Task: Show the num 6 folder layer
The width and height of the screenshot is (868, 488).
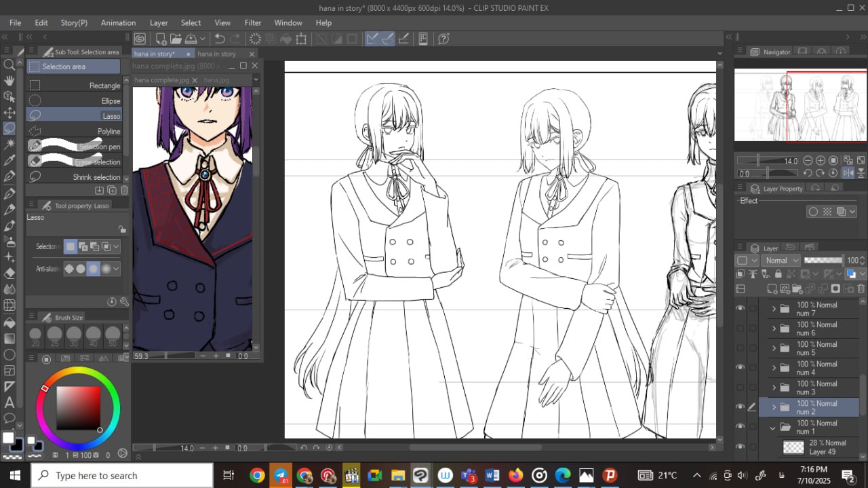Action: point(741,329)
